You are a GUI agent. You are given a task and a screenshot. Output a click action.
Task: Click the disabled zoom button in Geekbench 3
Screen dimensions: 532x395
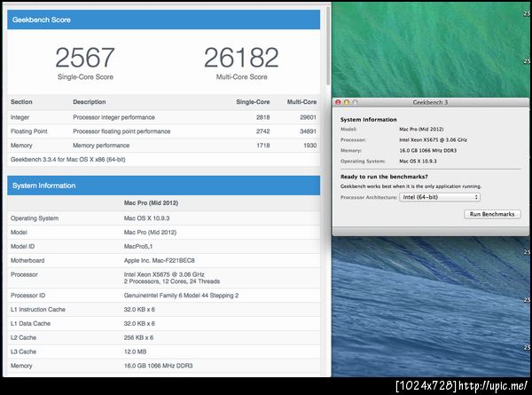(355, 102)
